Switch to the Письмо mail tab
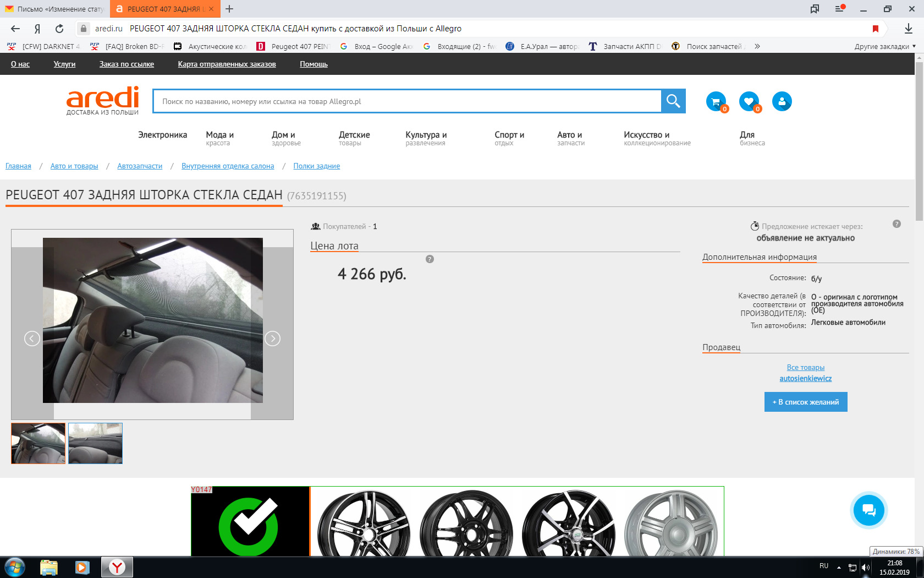Viewport: 924px width, 578px height. tap(55, 9)
